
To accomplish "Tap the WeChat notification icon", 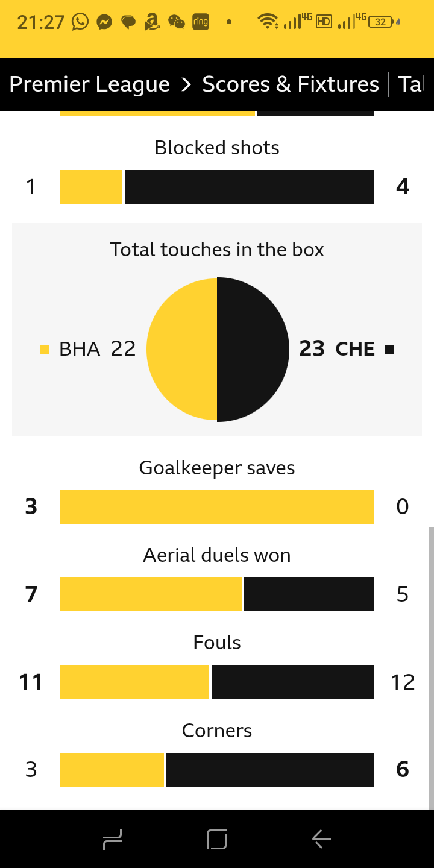I will click(177, 22).
